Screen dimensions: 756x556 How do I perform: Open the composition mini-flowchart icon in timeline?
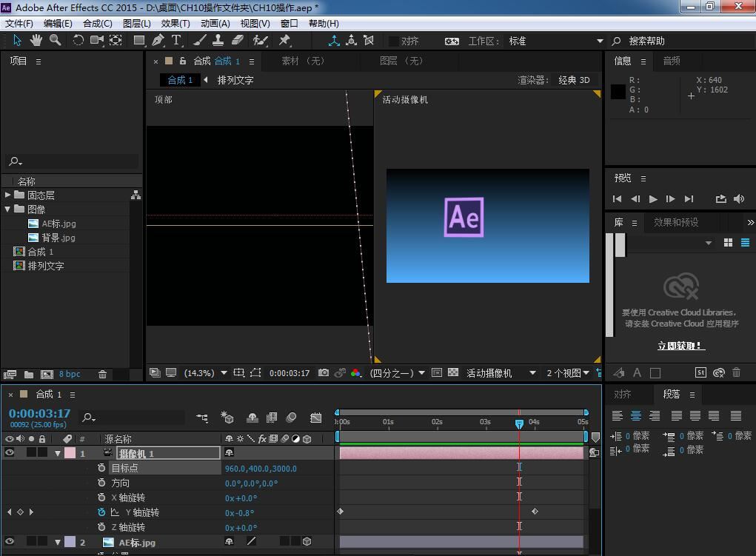[x=202, y=418]
